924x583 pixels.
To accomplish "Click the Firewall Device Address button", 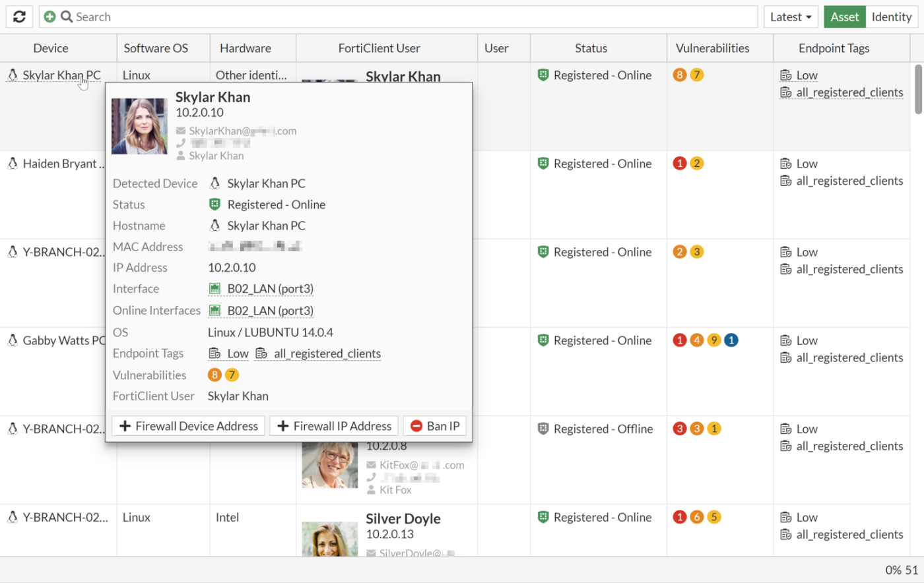I will coord(188,426).
